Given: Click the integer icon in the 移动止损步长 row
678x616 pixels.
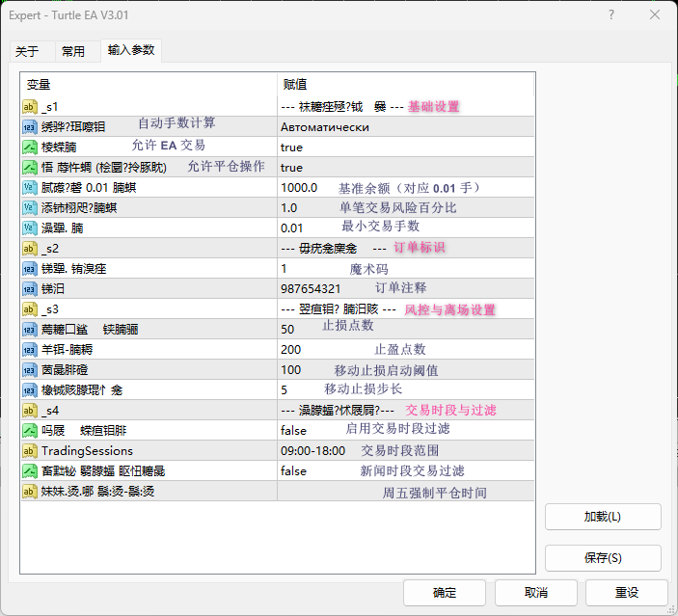Looking at the screenshot, I should coord(29,389).
